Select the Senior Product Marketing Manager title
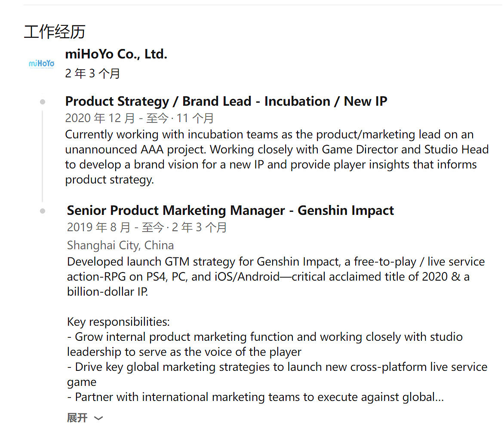504x425 pixels. [x=230, y=211]
